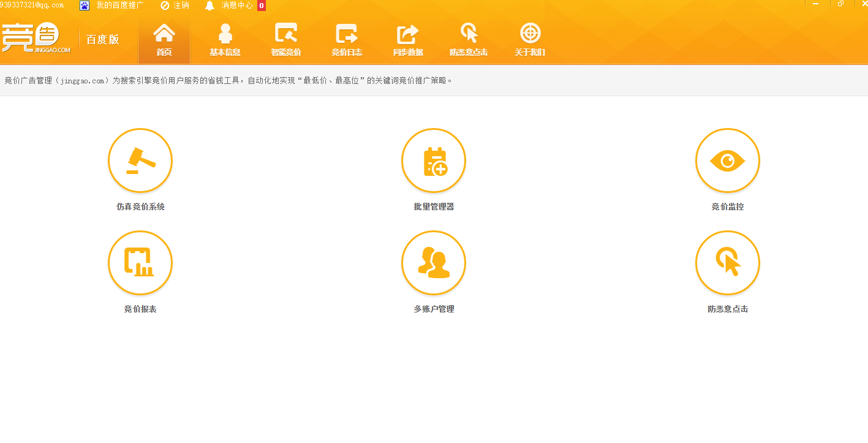Click the 同步数据 sync data icon
The width and height of the screenshot is (868, 443).
[407, 39]
